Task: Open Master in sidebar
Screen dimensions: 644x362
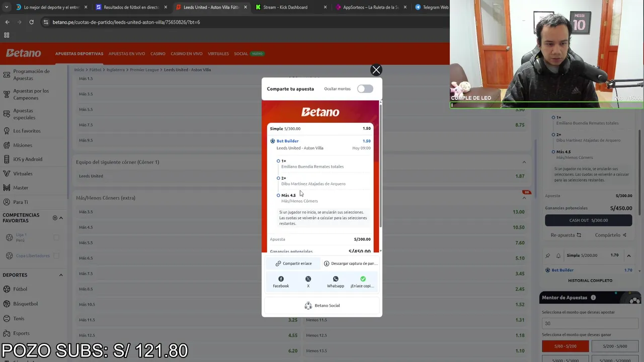Action: tap(21, 188)
